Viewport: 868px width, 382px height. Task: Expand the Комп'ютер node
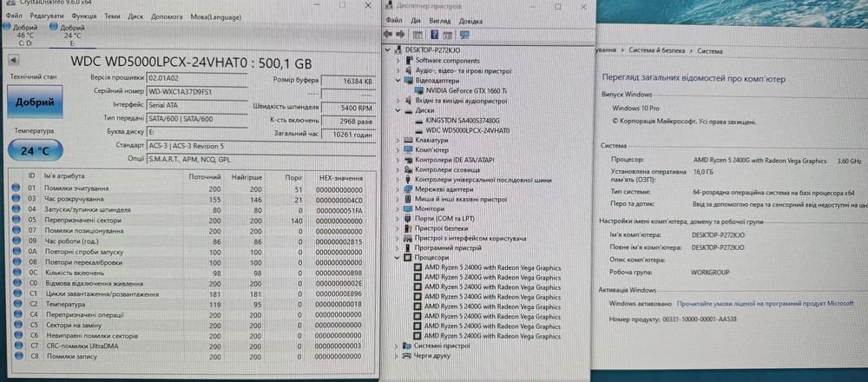pos(398,150)
